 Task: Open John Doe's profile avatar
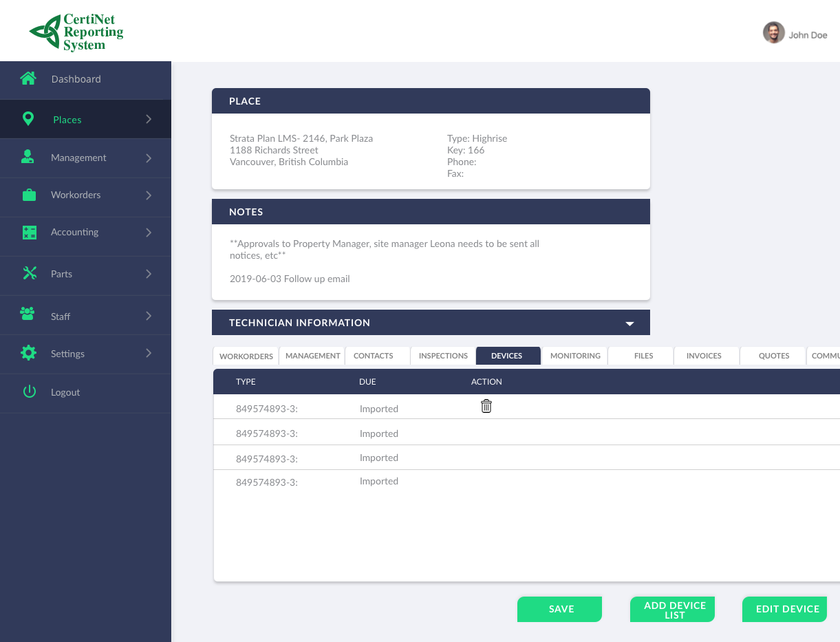[773, 32]
